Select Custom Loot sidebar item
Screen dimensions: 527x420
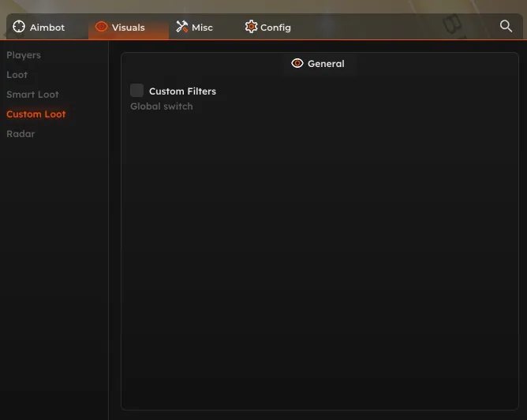pyautogui.click(x=36, y=114)
